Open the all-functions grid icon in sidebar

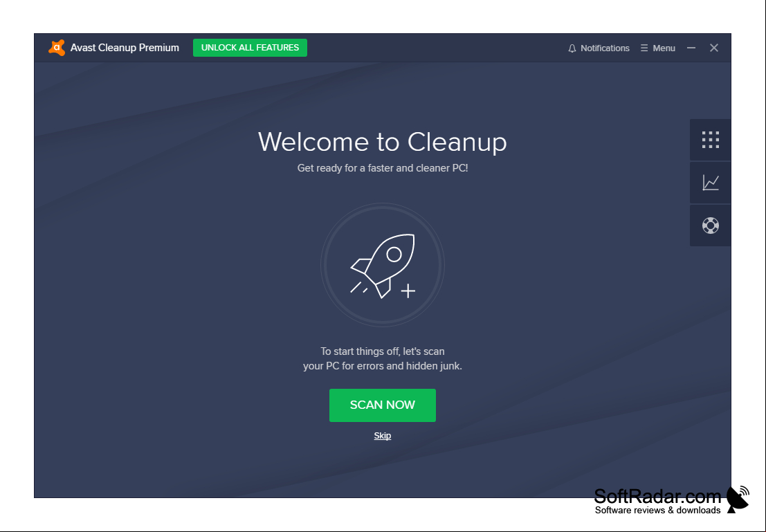click(x=711, y=140)
